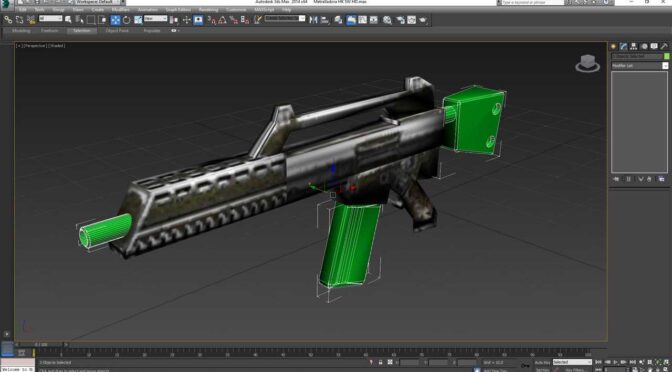Toggle Keyboard Shortcut Override
Viewport: 672px width, 372px height.
point(198,20)
